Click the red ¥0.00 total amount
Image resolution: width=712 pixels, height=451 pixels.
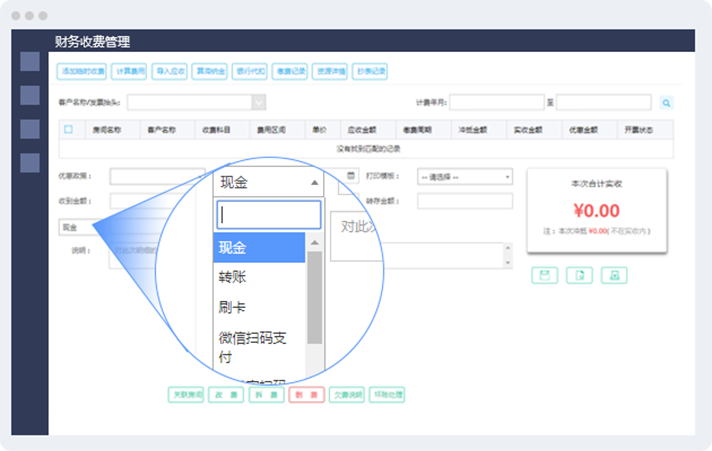click(x=596, y=211)
